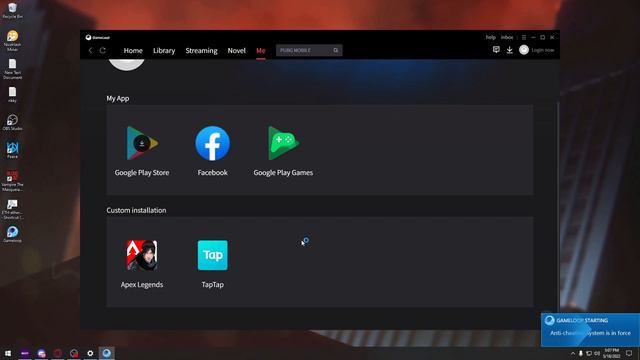This screenshot has height=360, width=640.
Task: Click the PUBG MOBILE search field
Action: pyautogui.click(x=309, y=50)
